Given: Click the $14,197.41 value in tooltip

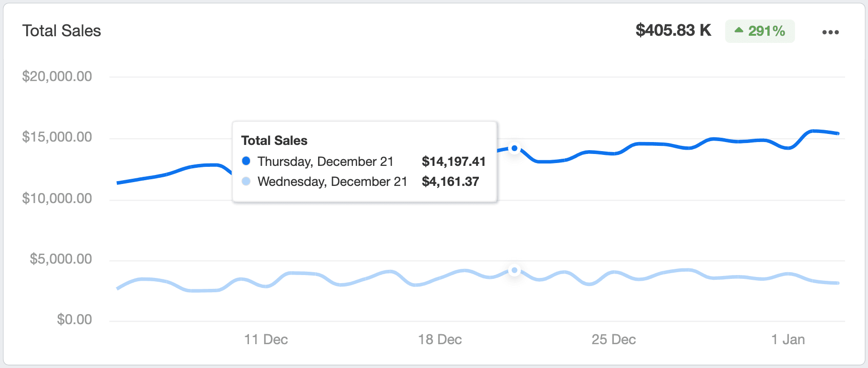Looking at the screenshot, I should click(x=454, y=162).
